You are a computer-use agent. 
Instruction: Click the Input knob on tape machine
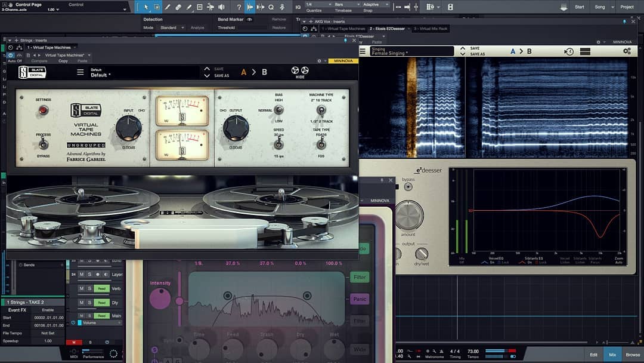click(128, 127)
